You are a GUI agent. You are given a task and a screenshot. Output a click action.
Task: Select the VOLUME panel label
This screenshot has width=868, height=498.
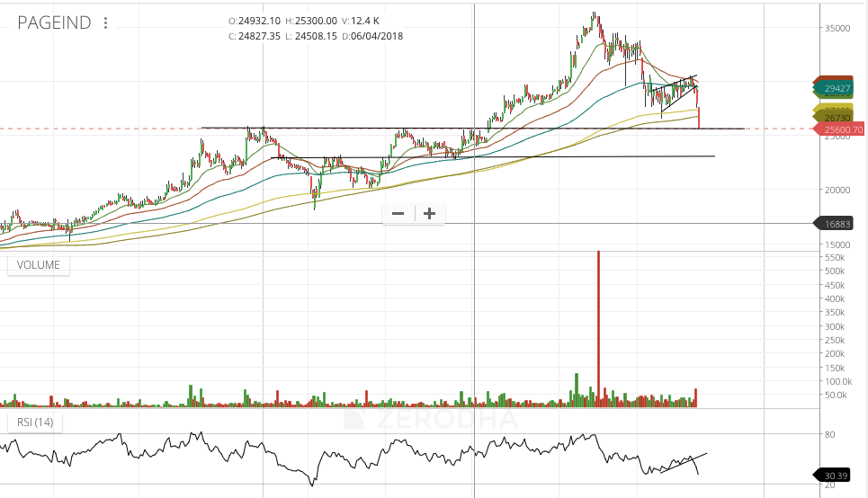click(38, 265)
